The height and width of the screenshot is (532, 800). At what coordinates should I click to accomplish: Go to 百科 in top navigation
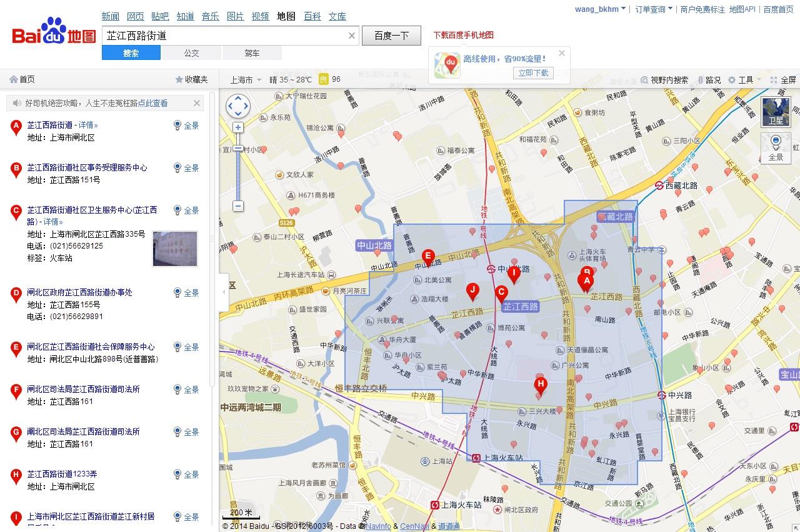pos(312,16)
